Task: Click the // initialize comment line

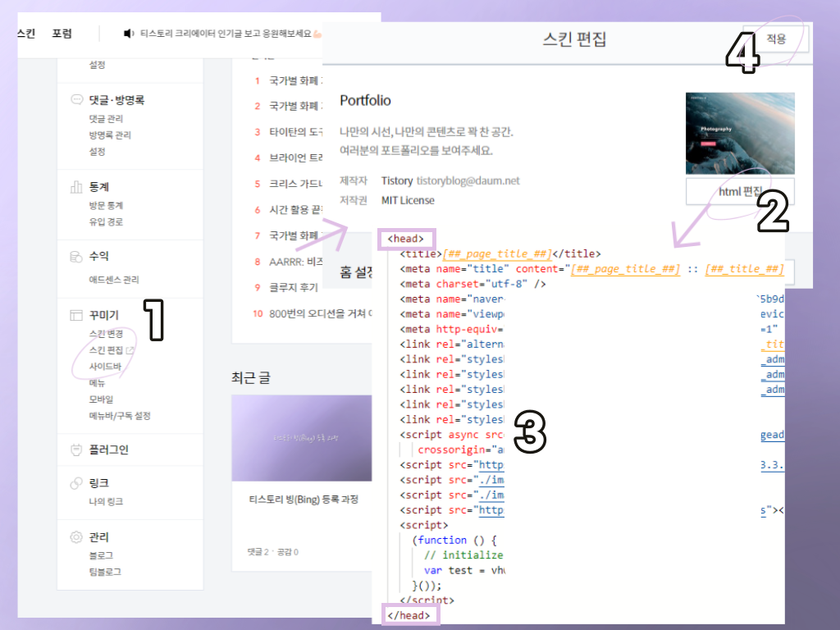Action: click(463, 555)
